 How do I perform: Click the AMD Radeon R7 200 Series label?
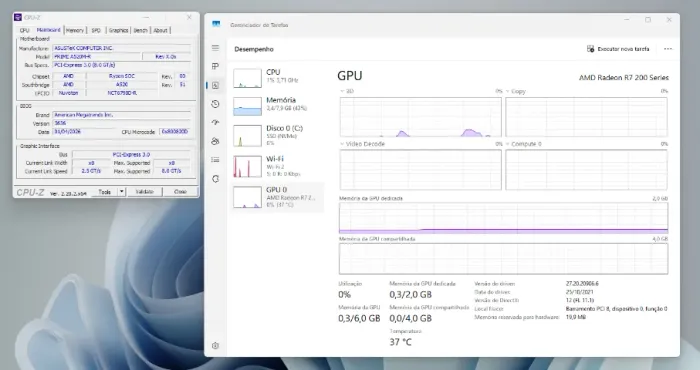624,78
